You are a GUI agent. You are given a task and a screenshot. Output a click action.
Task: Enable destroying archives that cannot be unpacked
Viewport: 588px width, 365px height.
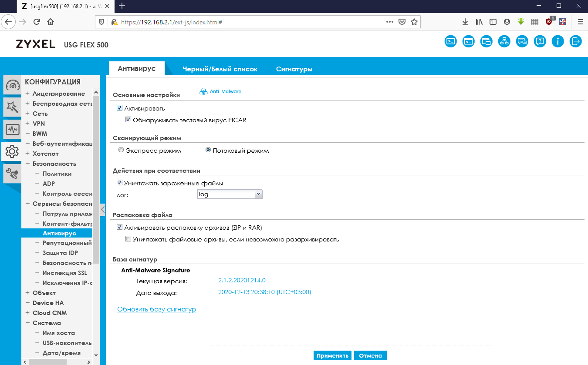coord(128,239)
